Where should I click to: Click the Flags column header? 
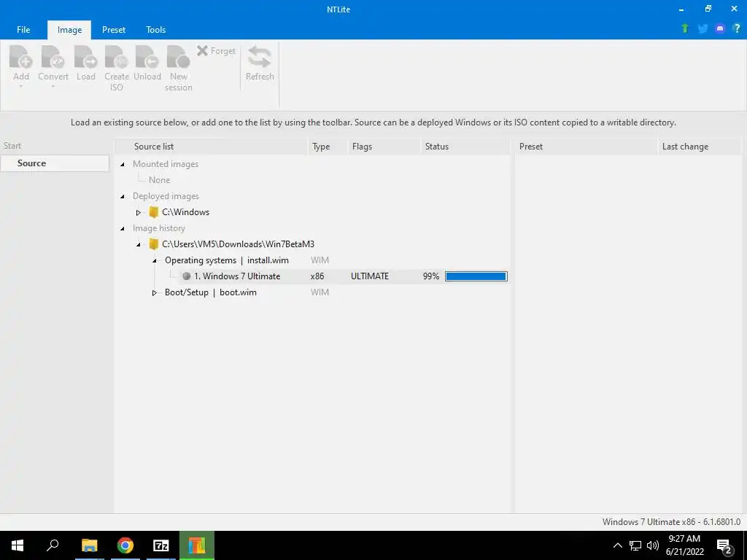[384, 146]
